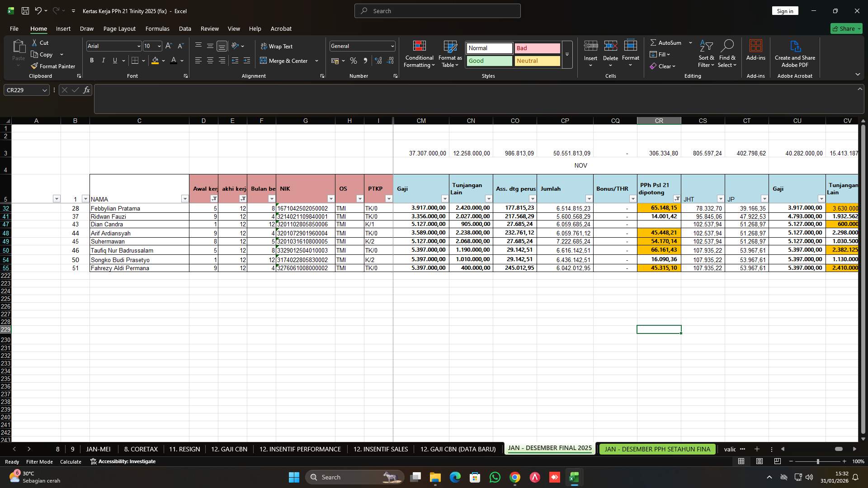
Task: Click Find & Select
Action: pyautogui.click(x=727, y=54)
